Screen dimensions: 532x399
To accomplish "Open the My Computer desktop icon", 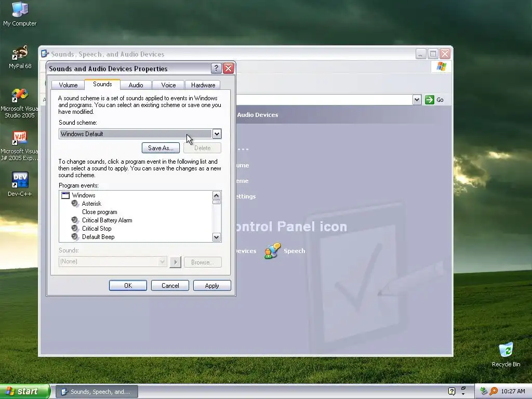I will tap(20, 14).
